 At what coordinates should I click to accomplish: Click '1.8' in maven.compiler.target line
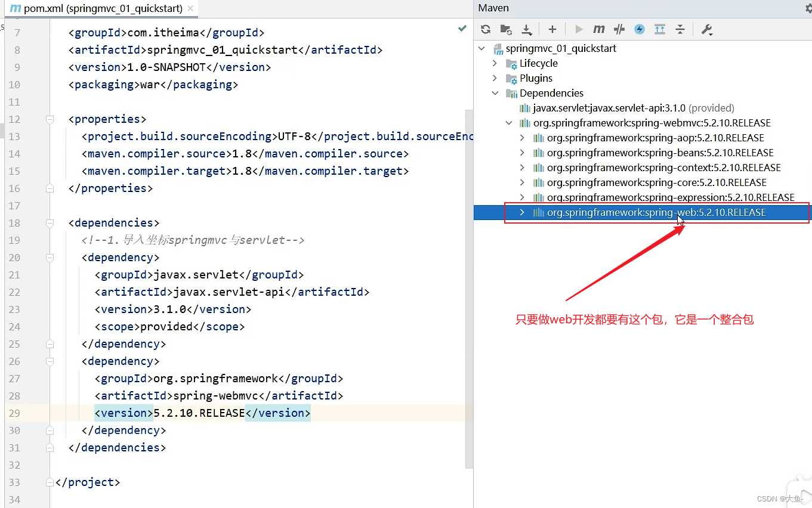(x=242, y=171)
